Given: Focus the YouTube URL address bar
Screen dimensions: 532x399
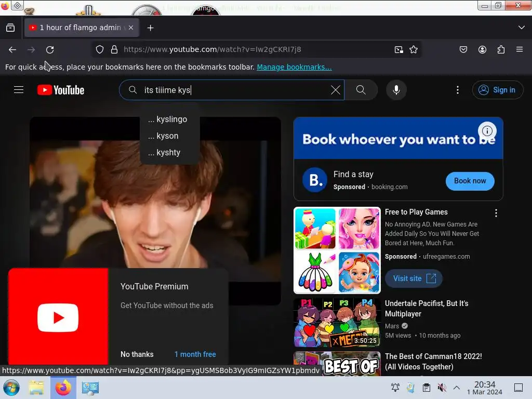Looking at the screenshot, I should click(x=256, y=49).
